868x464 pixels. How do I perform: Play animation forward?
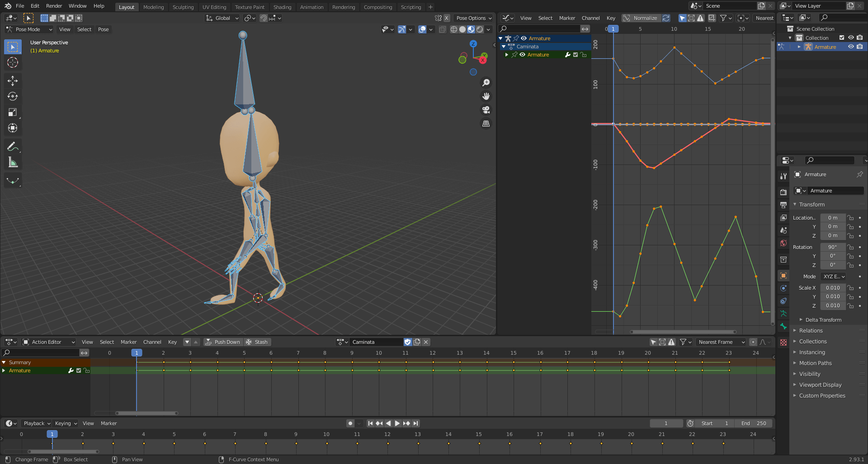tap(397, 423)
